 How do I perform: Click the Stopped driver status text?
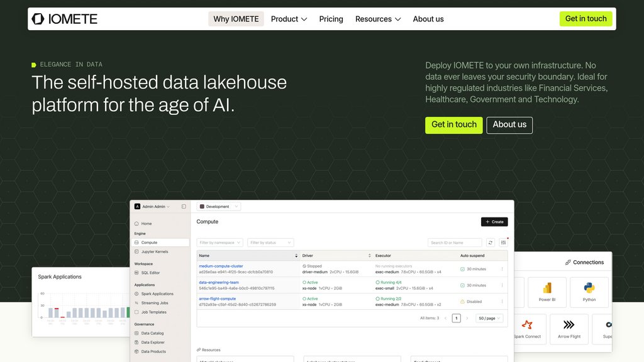[x=312, y=266]
